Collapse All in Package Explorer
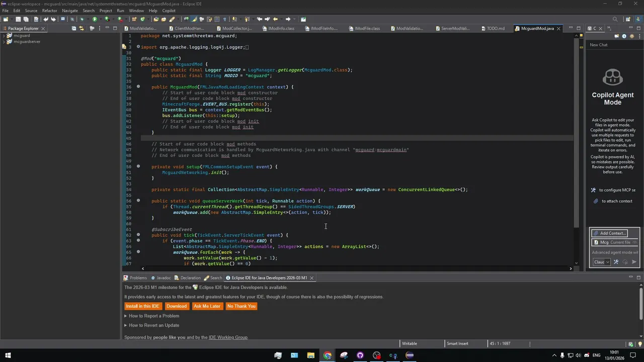 (74, 28)
